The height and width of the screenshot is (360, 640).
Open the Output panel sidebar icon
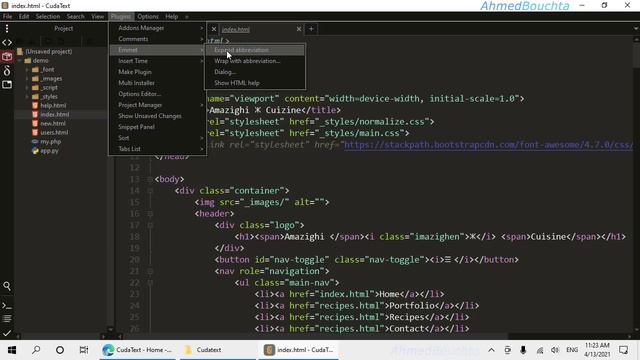pyautogui.click(x=7, y=319)
